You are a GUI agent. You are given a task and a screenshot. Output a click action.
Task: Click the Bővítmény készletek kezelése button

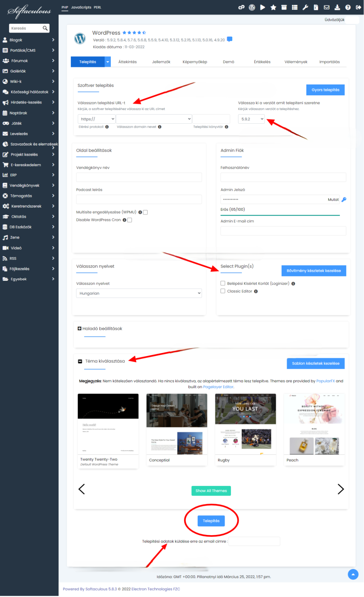(314, 271)
